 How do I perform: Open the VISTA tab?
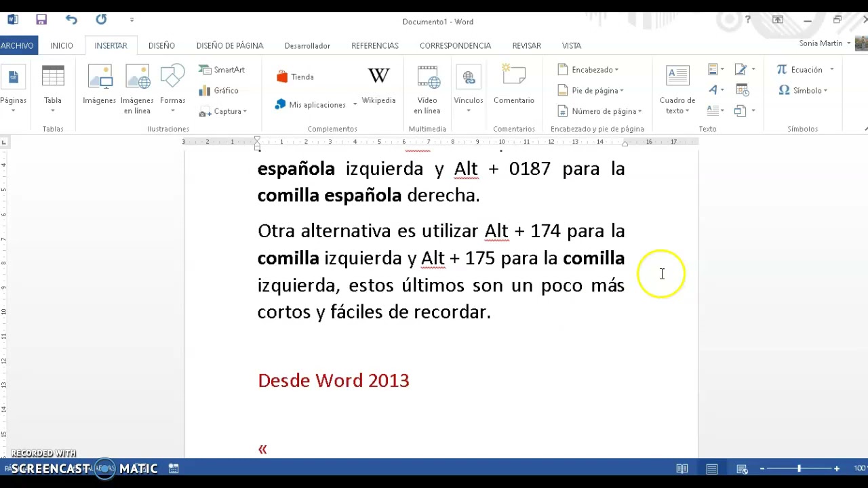click(572, 45)
